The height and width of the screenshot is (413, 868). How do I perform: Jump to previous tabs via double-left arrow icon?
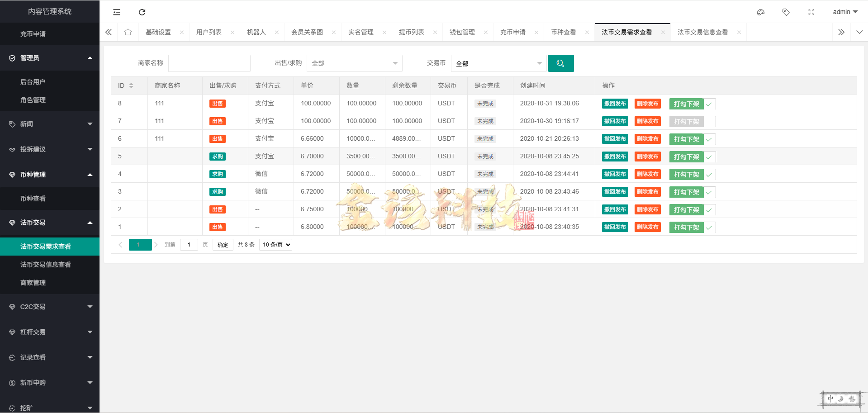pos(108,32)
